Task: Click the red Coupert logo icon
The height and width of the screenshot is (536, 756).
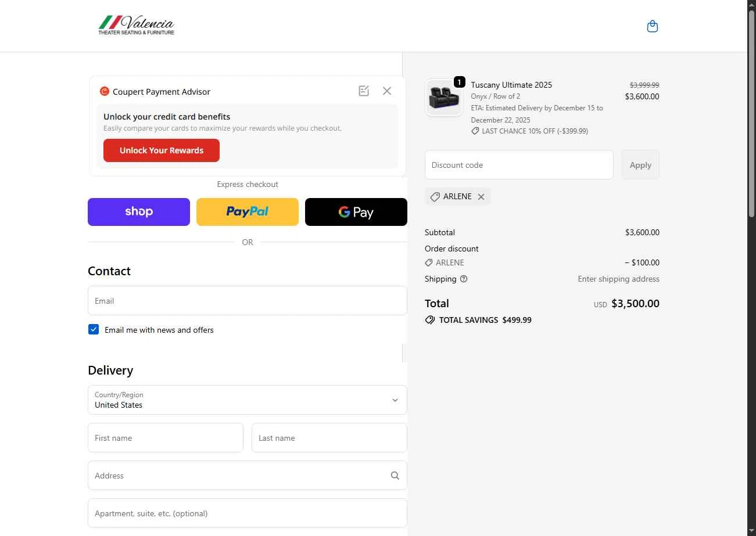Action: click(105, 91)
